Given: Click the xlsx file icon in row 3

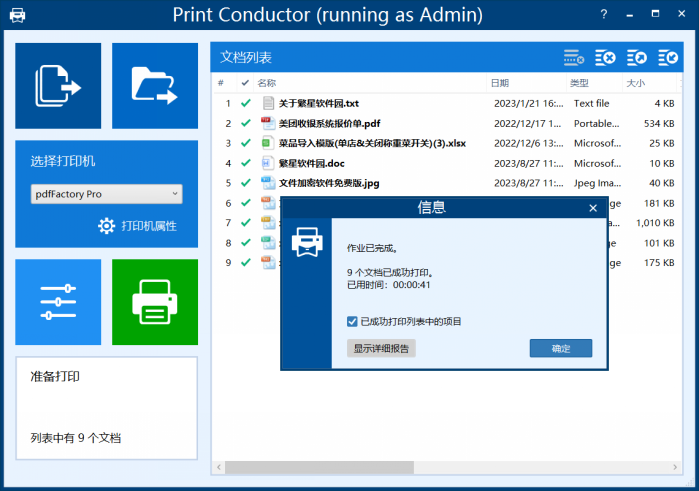Looking at the screenshot, I should point(267,143).
